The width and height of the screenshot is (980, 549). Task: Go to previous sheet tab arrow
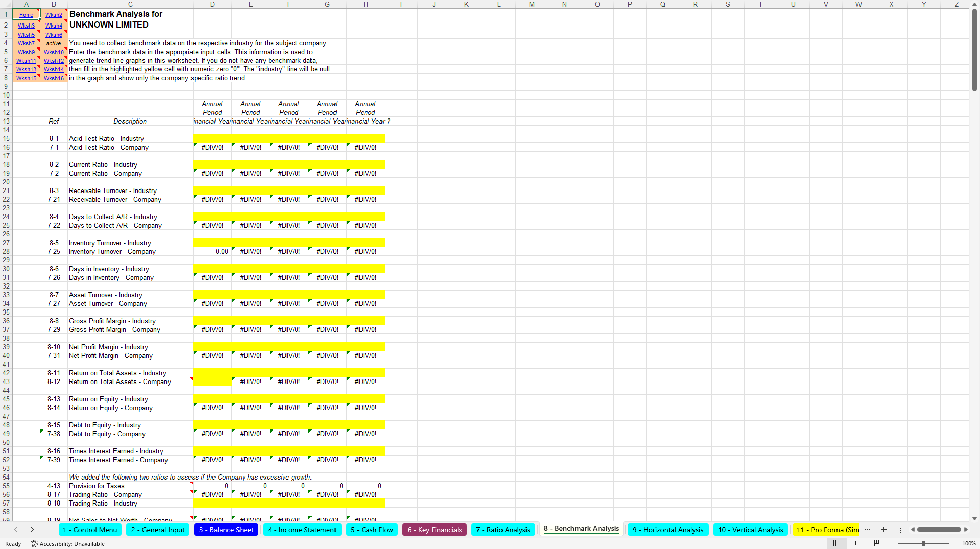pos(16,530)
